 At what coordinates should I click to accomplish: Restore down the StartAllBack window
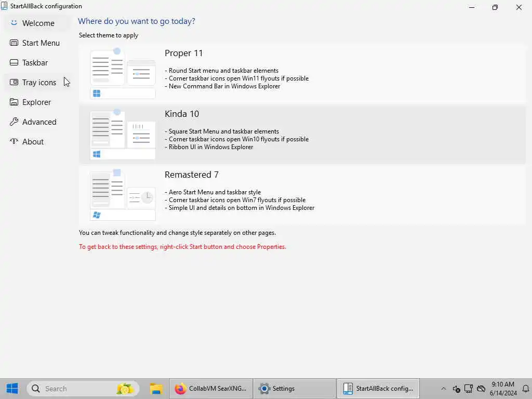pyautogui.click(x=495, y=7)
